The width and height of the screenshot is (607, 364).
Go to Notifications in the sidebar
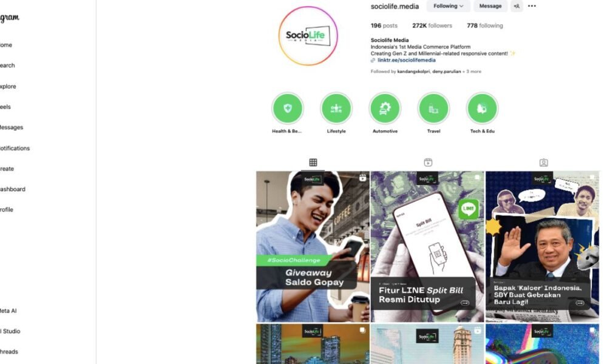(15, 148)
